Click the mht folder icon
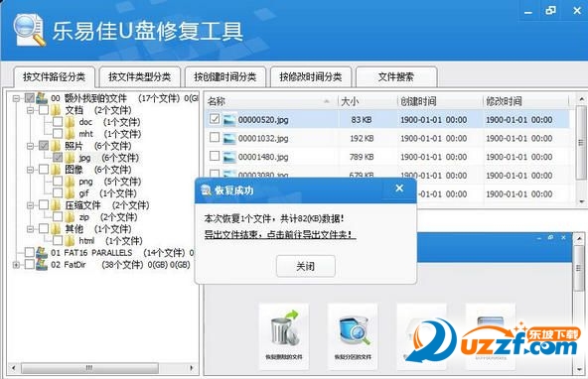The image size is (588, 379). click(x=69, y=134)
